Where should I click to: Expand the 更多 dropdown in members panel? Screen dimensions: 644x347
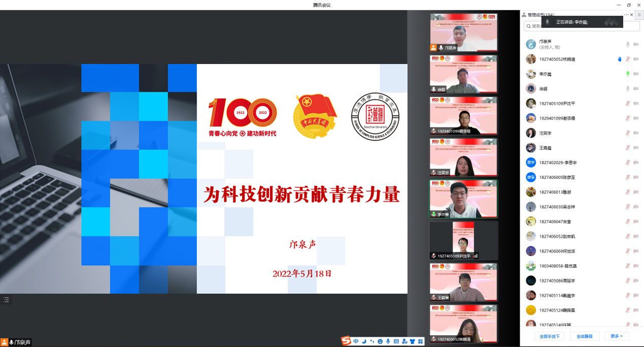pyautogui.click(x=617, y=336)
